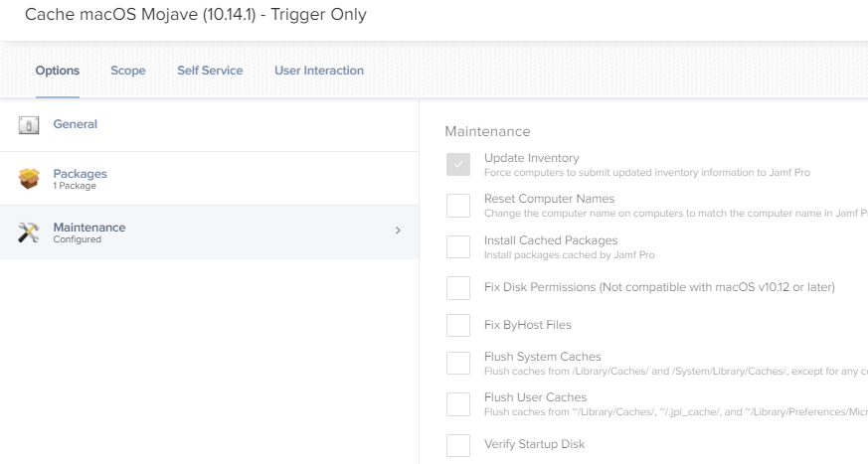Open the General payload link
This screenshot has width=868, height=464.
click(x=76, y=124)
